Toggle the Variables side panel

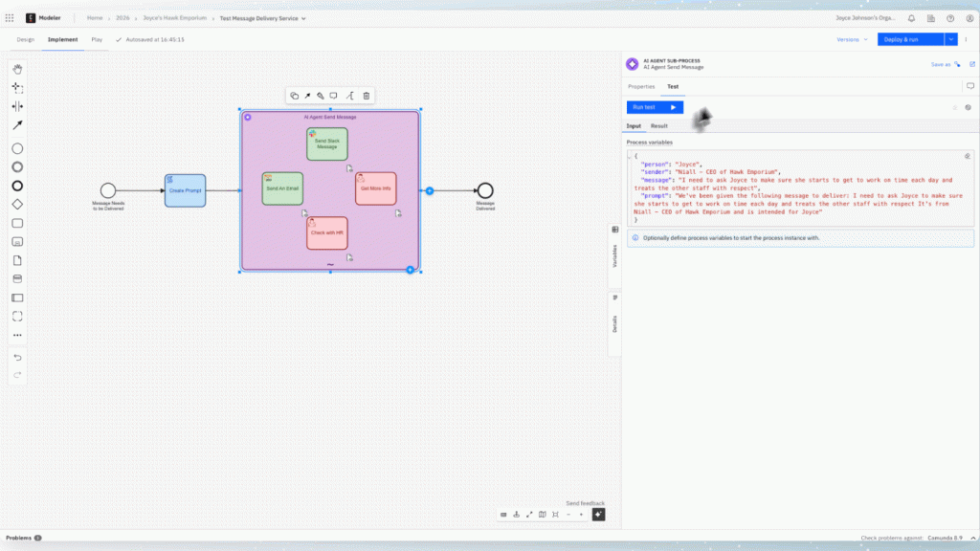point(614,250)
